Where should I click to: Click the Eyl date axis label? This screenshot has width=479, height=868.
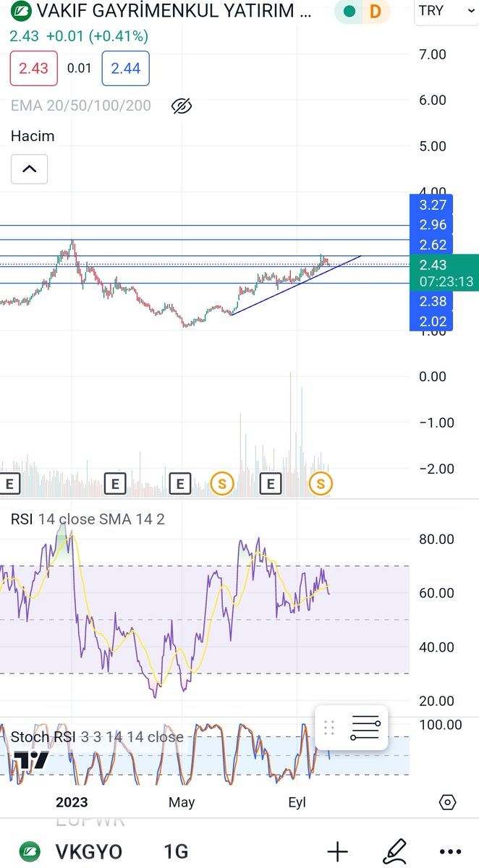[297, 803]
